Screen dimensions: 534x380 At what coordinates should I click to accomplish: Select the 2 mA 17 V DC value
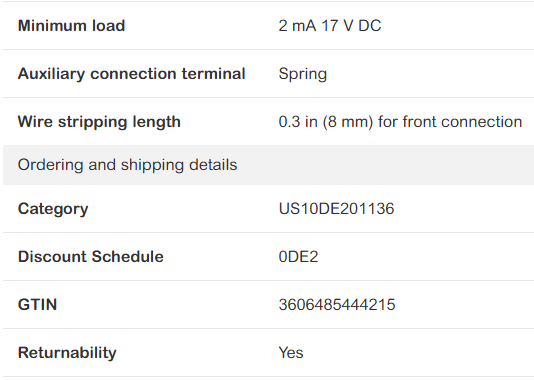coord(330,26)
